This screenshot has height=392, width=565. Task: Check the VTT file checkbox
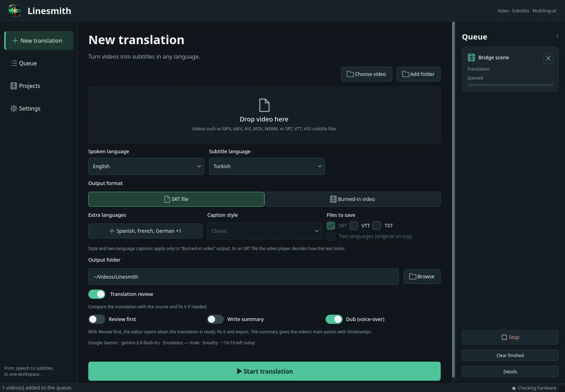354,226
